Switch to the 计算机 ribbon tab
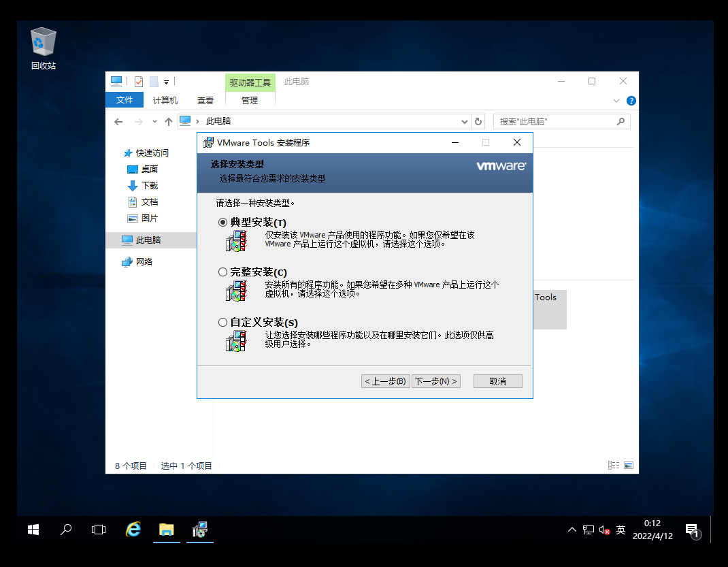 tap(165, 100)
